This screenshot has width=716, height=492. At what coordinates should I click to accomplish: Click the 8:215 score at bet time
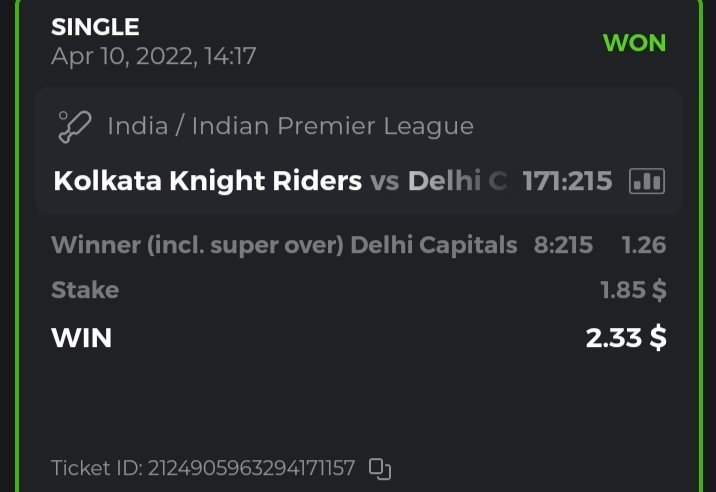563,245
